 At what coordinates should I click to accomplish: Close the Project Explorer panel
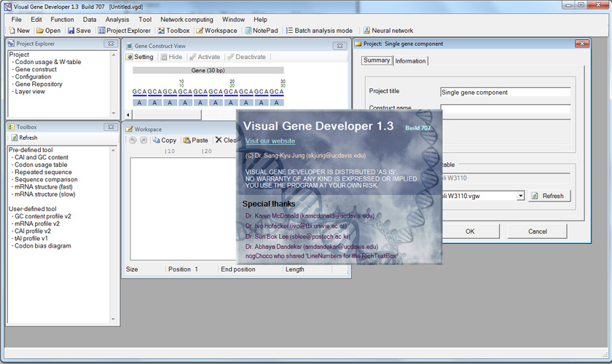pyautogui.click(x=111, y=44)
